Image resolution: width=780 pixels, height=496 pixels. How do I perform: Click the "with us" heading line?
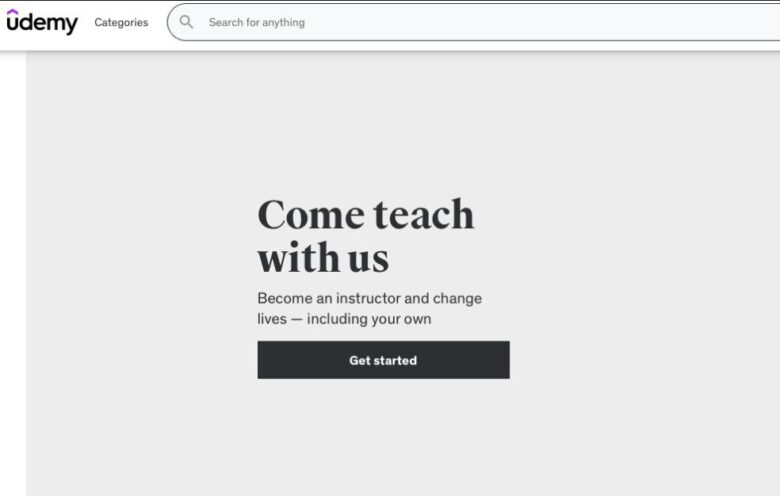(323, 258)
